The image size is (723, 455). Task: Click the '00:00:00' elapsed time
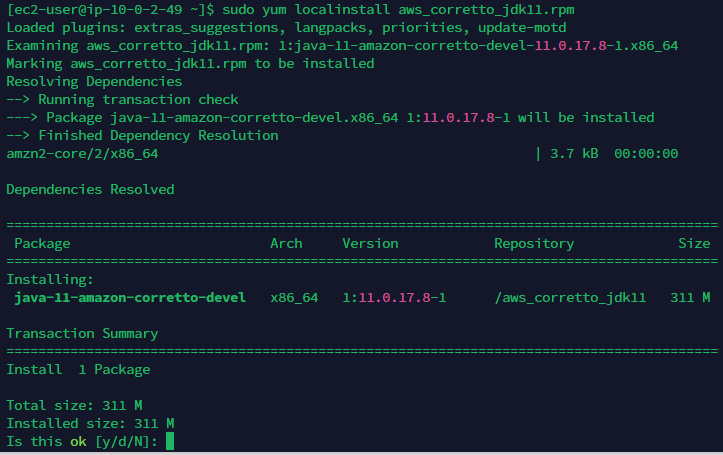click(646, 154)
